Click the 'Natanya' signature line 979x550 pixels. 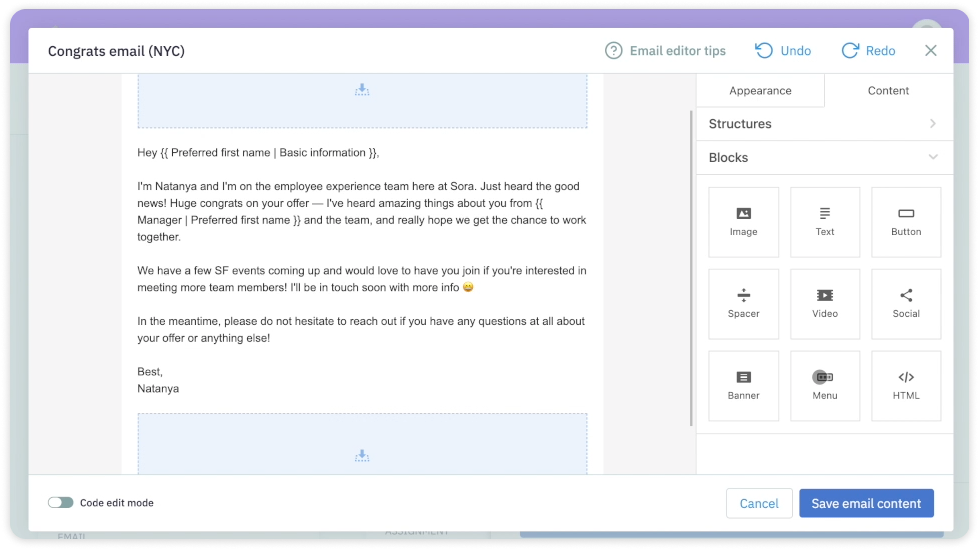158,388
